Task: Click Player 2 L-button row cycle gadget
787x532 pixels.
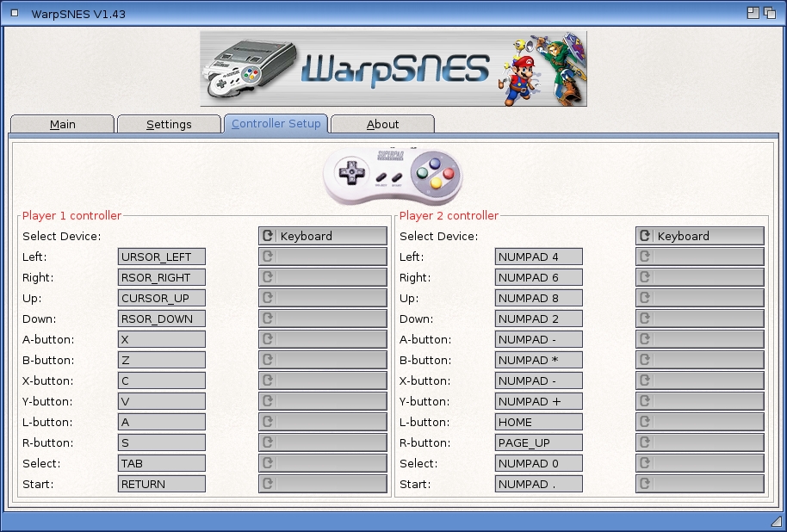Action: point(700,422)
